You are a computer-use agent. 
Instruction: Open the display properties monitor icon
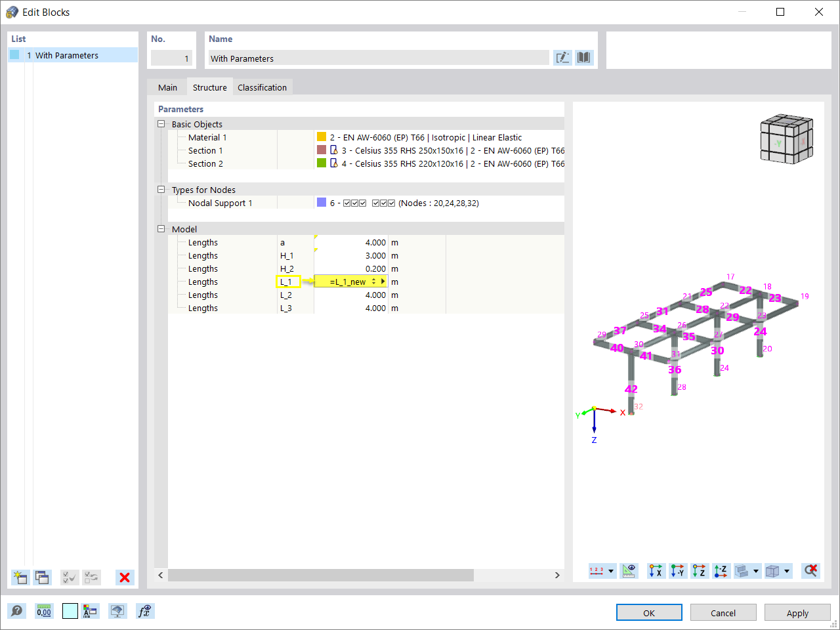(x=117, y=611)
